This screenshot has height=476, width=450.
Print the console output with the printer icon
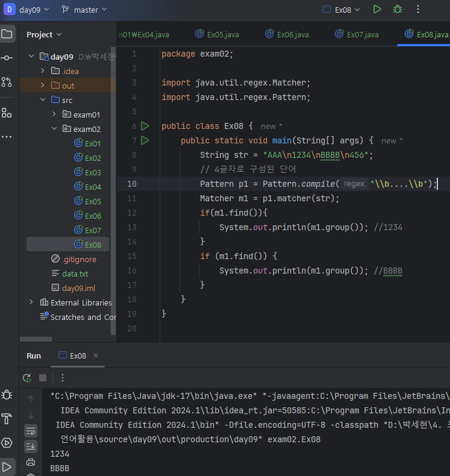coord(31,462)
